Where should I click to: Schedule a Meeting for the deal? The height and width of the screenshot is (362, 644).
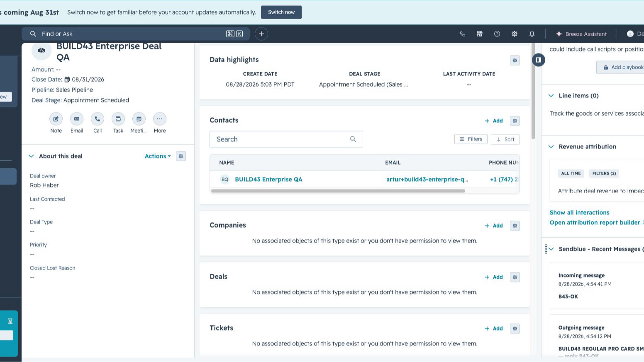point(139,119)
